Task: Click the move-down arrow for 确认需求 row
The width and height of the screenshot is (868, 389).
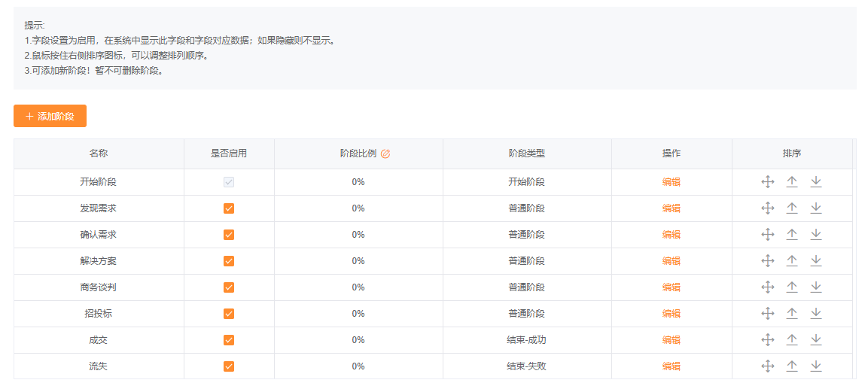Action: click(816, 235)
